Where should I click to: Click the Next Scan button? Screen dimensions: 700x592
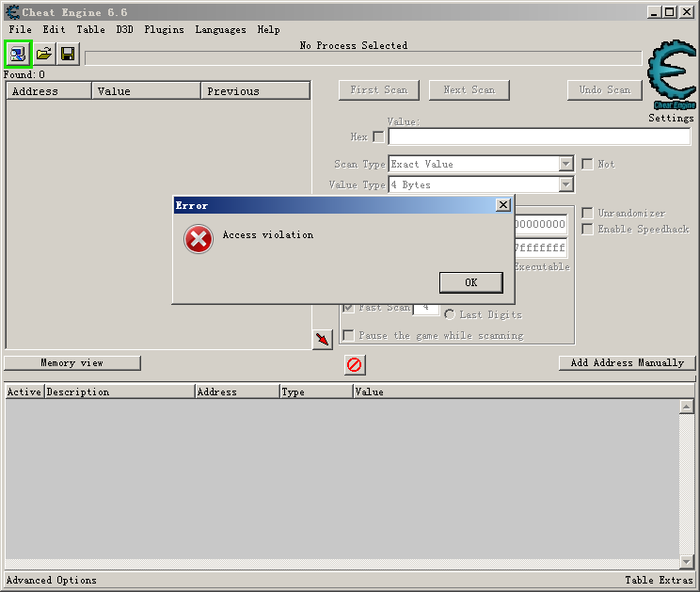click(x=469, y=90)
